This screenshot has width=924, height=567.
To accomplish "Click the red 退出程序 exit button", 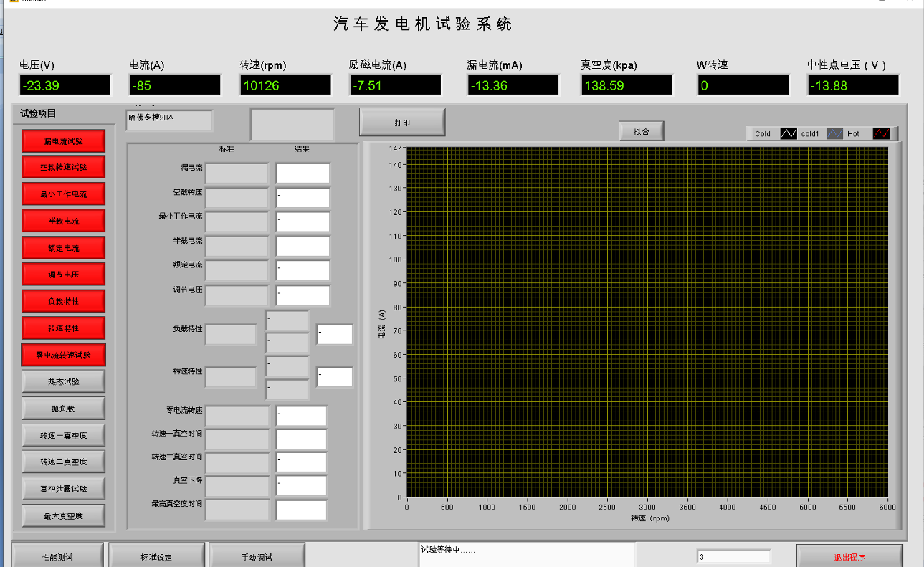I will (849, 556).
